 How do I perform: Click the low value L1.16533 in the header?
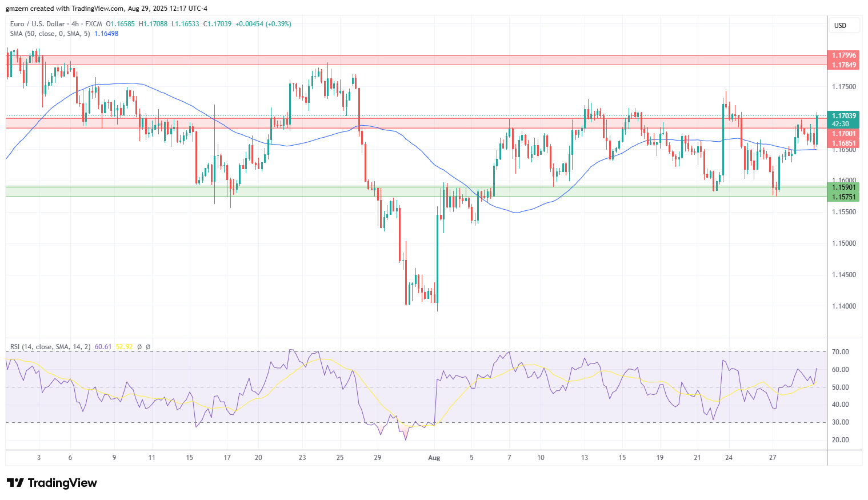click(186, 24)
